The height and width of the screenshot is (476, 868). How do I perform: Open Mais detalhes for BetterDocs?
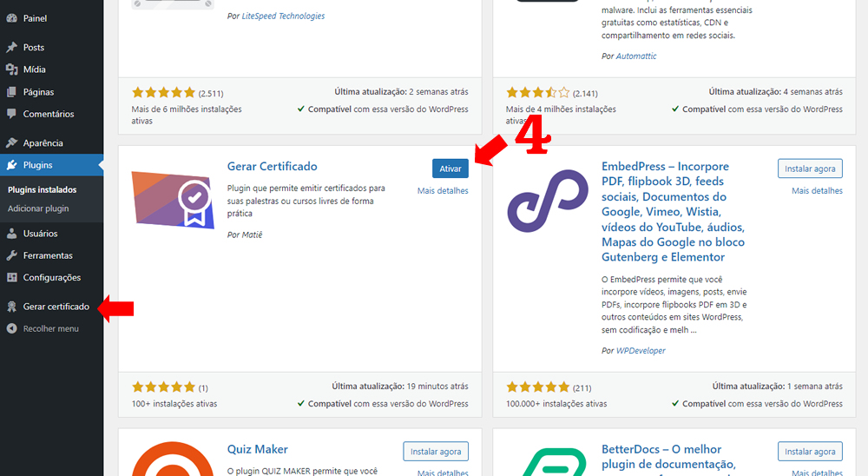coord(817,473)
